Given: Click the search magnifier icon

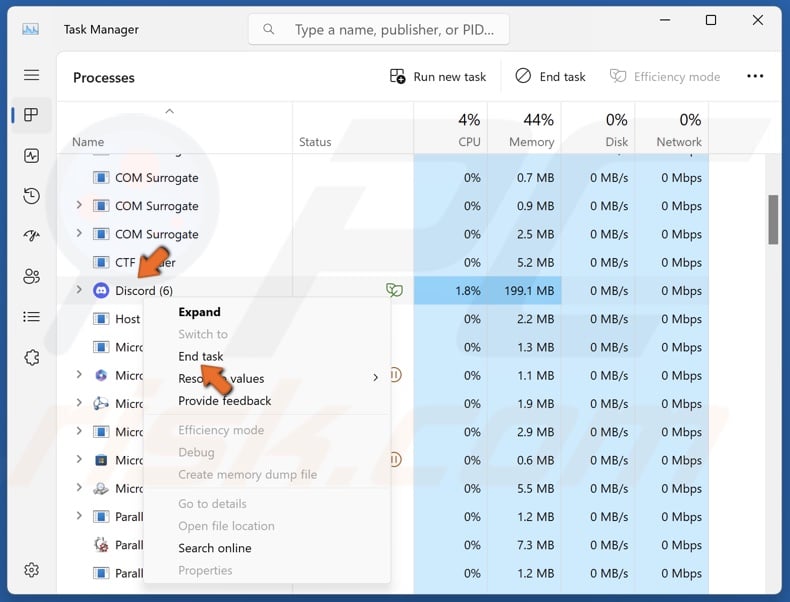Looking at the screenshot, I should (x=269, y=29).
